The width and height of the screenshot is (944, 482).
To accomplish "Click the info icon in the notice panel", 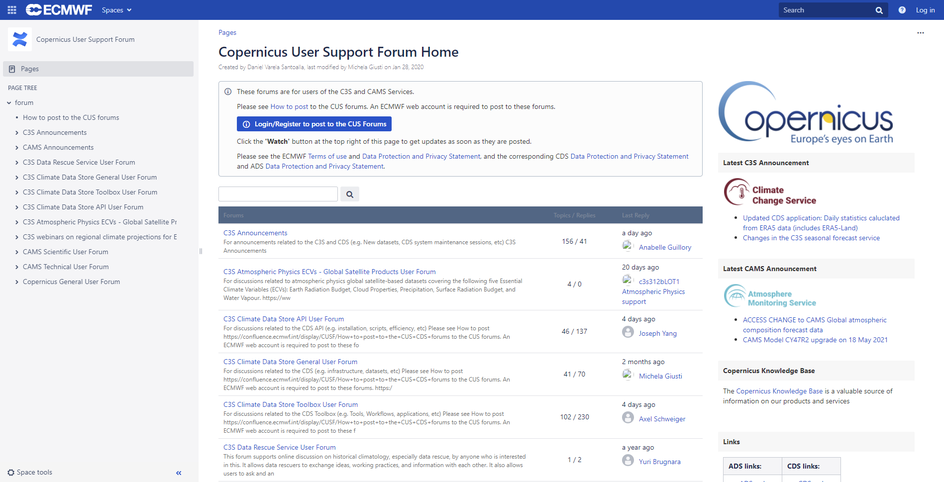I will (x=228, y=92).
